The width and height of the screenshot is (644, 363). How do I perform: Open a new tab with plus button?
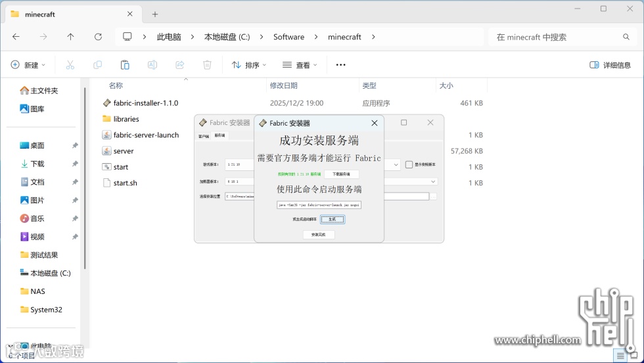[155, 14]
